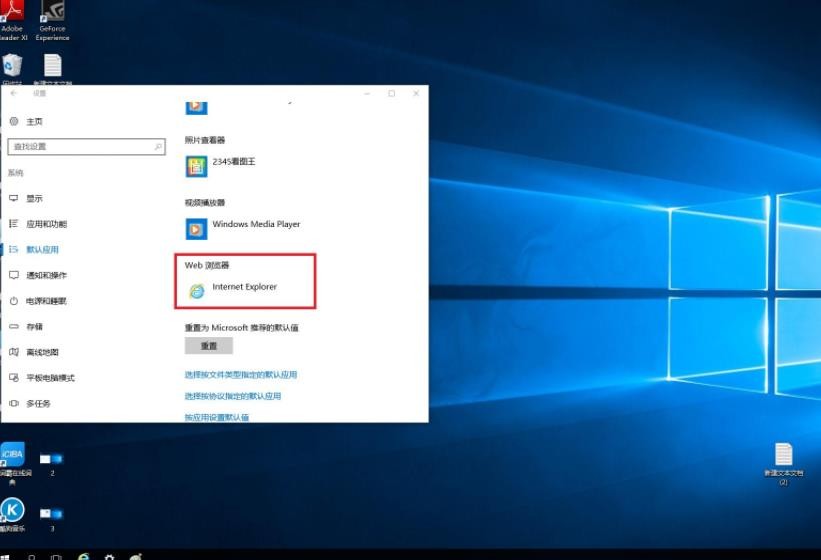
Task: Open the 显示 settings page
Action: [x=34, y=199]
